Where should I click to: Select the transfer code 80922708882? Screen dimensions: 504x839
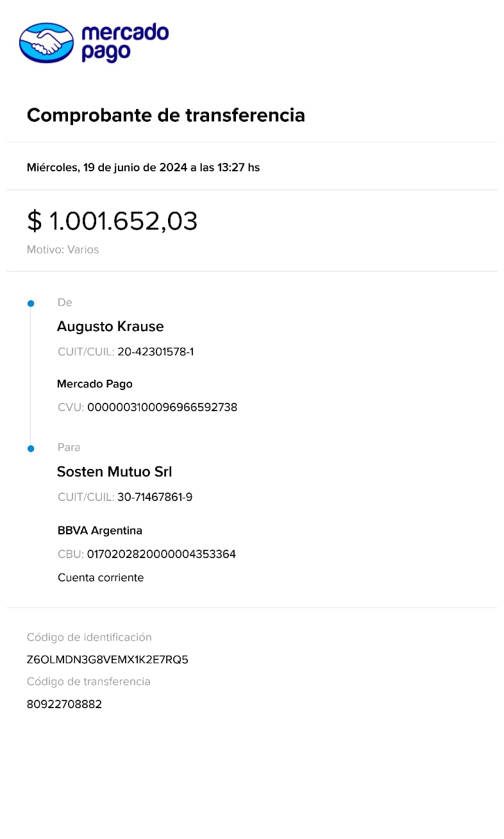(x=64, y=704)
